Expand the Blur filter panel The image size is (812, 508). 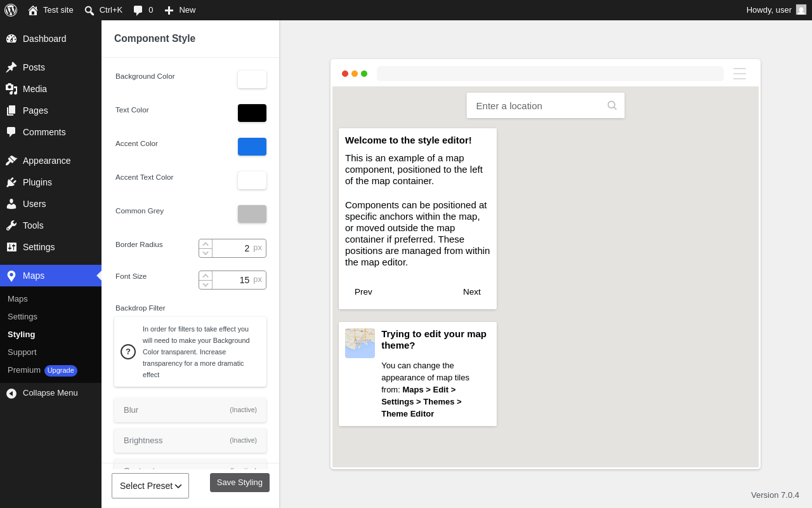[190, 410]
